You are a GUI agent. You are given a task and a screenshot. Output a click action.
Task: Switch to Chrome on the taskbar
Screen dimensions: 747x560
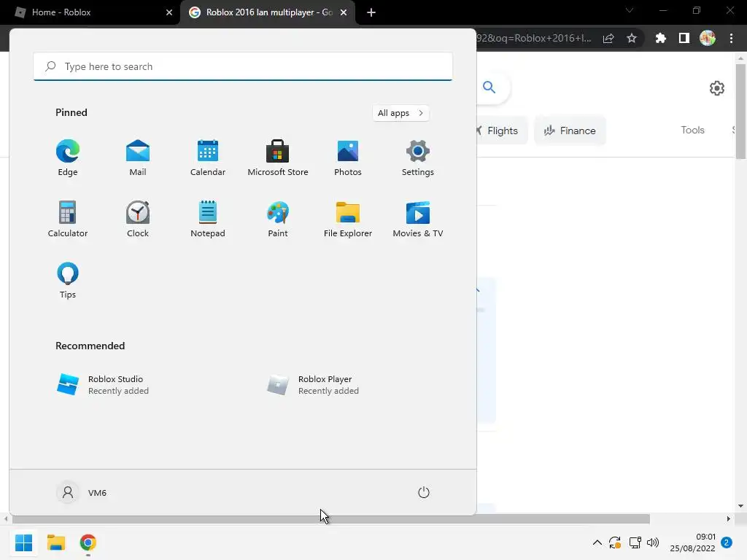pyautogui.click(x=88, y=542)
